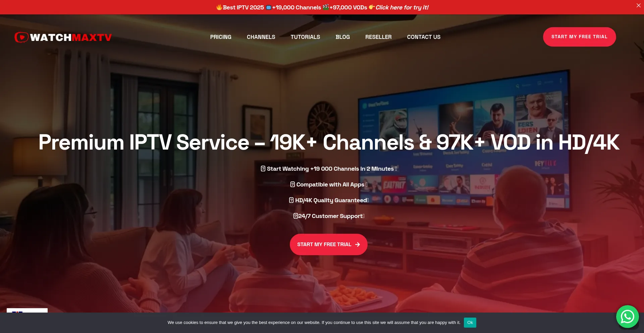Open the Blog section

342,37
